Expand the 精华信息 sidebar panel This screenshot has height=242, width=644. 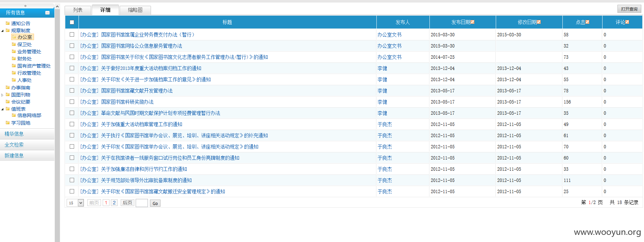pyautogui.click(x=27, y=134)
